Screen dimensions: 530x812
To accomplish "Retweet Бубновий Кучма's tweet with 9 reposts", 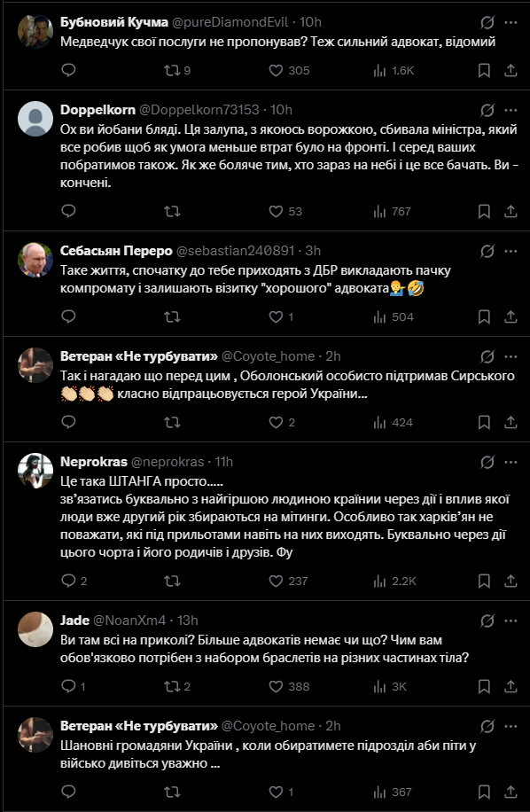I will 177,70.
